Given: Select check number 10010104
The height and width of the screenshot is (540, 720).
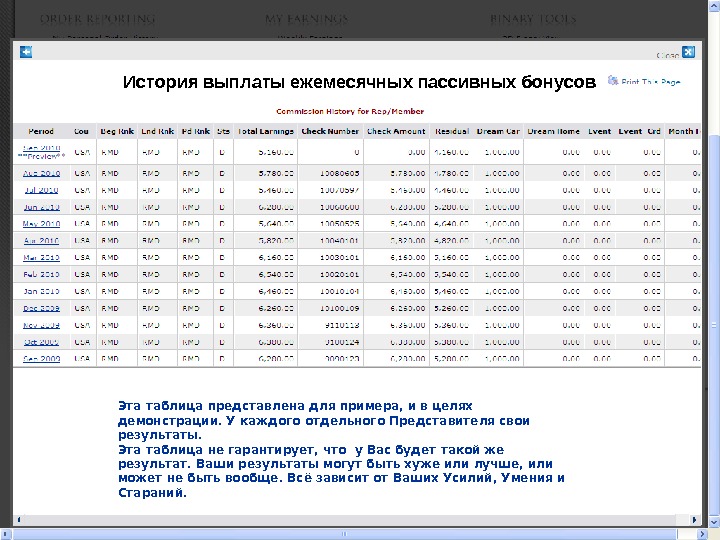Looking at the screenshot, I should 340,291.
